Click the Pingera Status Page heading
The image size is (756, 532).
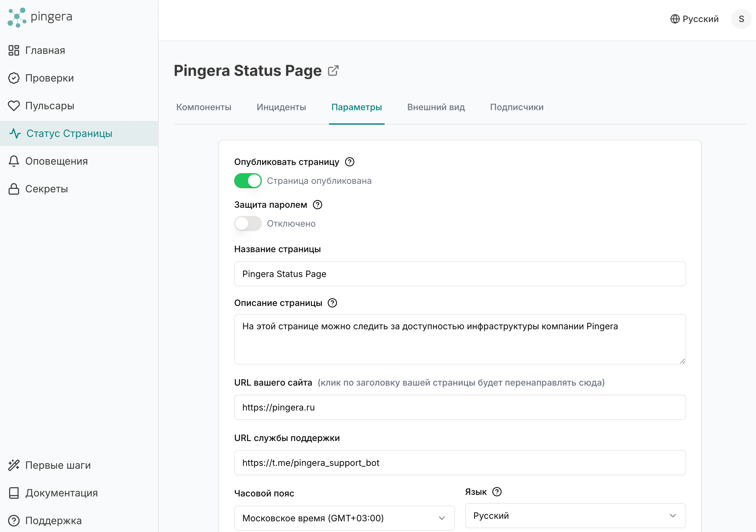(248, 71)
